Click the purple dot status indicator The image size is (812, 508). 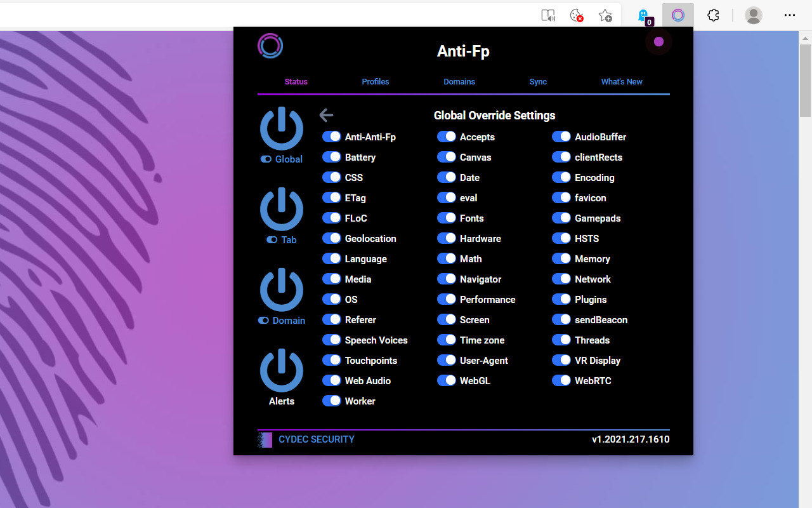[658, 42]
